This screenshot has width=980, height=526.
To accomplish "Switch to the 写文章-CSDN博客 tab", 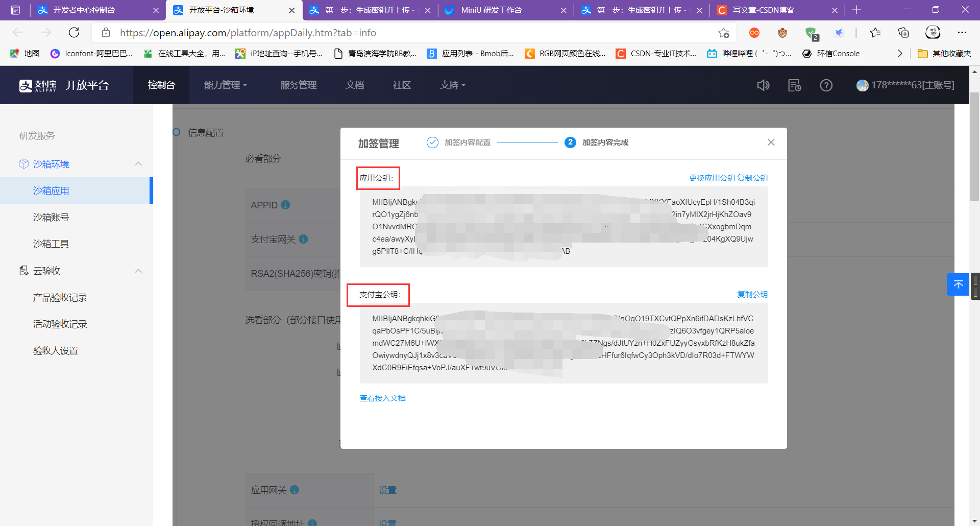I will pyautogui.click(x=777, y=10).
